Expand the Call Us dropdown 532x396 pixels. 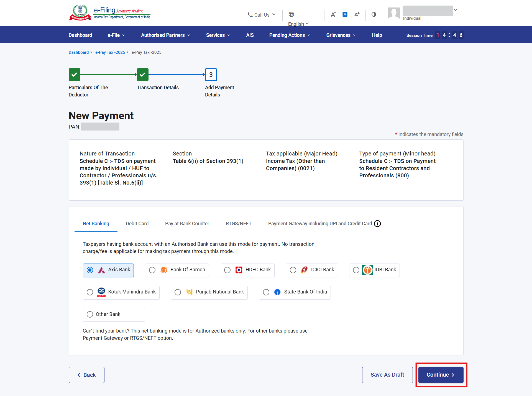tap(262, 15)
